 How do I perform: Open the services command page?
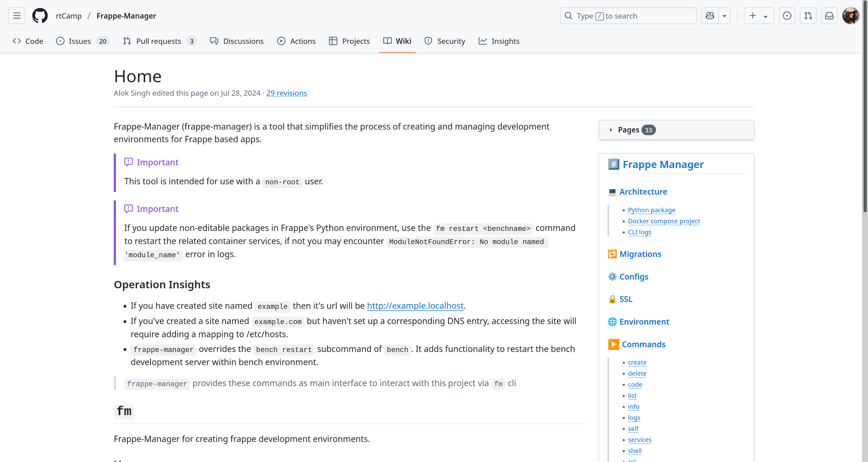(639, 440)
